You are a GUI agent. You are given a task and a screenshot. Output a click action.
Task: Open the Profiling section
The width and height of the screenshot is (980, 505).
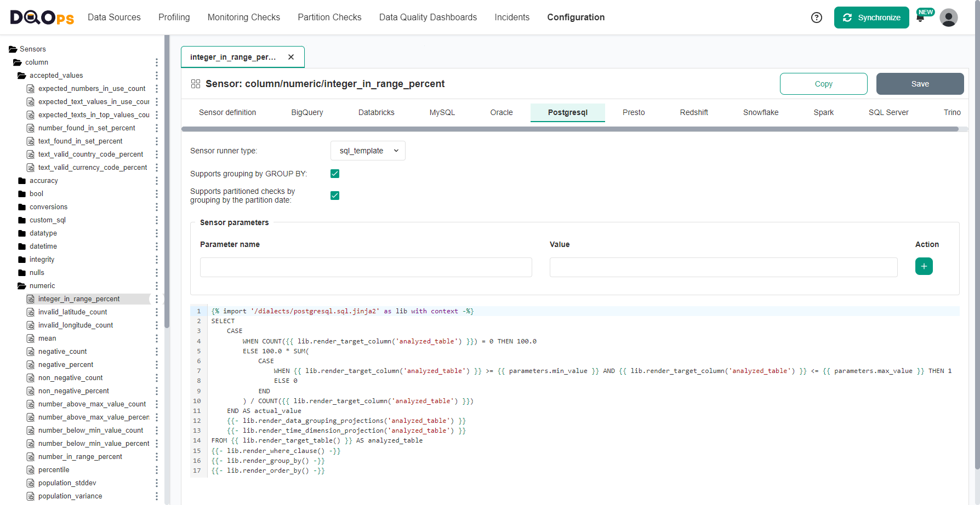(x=174, y=18)
